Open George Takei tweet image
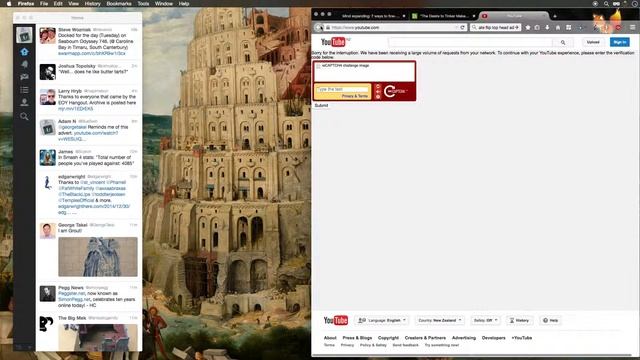 (98, 257)
